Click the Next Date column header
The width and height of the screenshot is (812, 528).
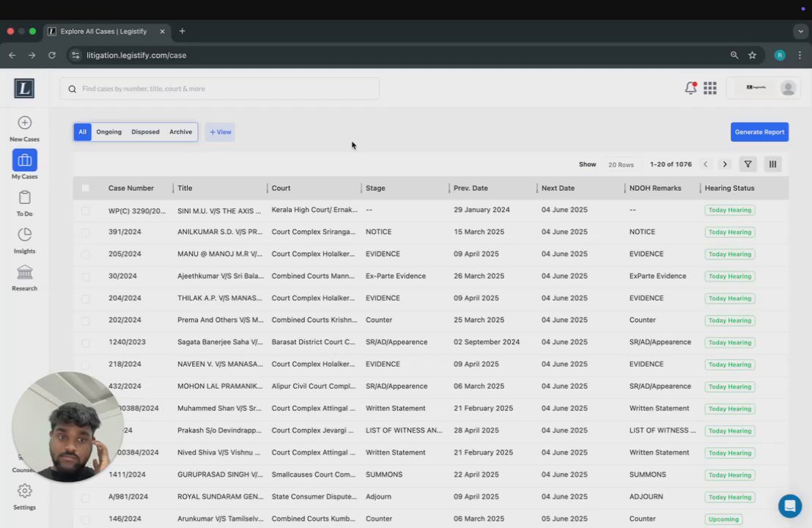pyautogui.click(x=558, y=188)
